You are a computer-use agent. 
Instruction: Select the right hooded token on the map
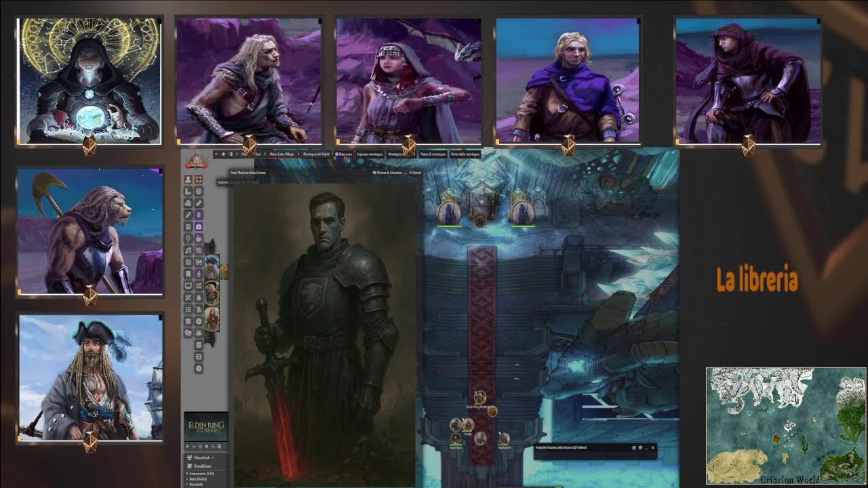(x=521, y=213)
